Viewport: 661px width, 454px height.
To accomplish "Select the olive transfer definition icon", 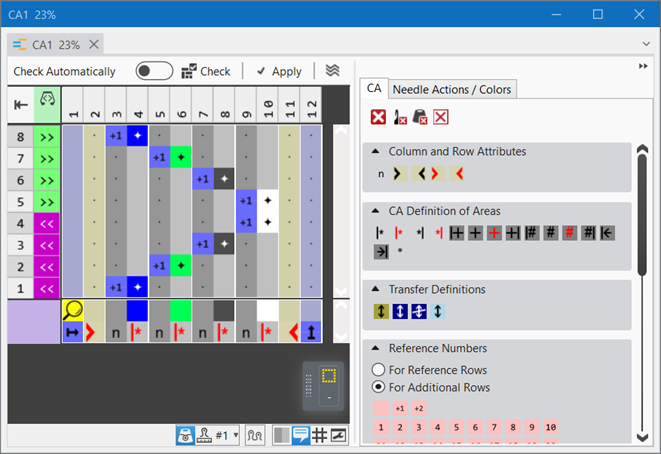I will click(378, 312).
